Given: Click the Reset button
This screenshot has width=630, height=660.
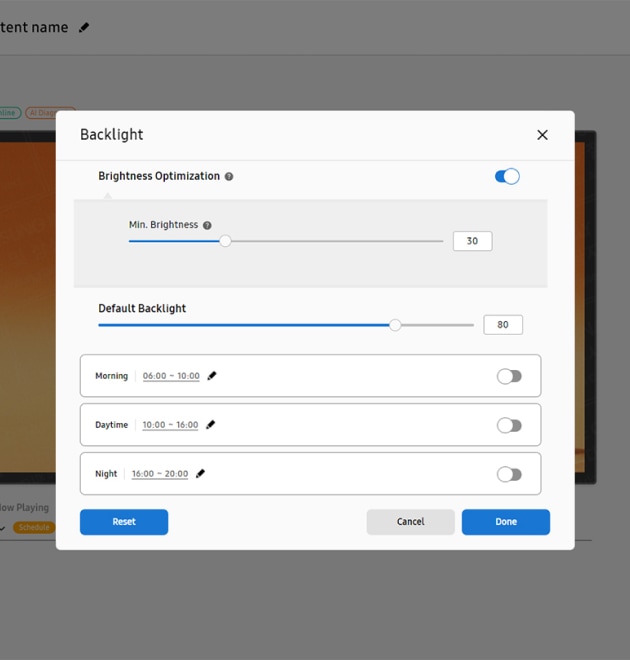Looking at the screenshot, I should [124, 522].
